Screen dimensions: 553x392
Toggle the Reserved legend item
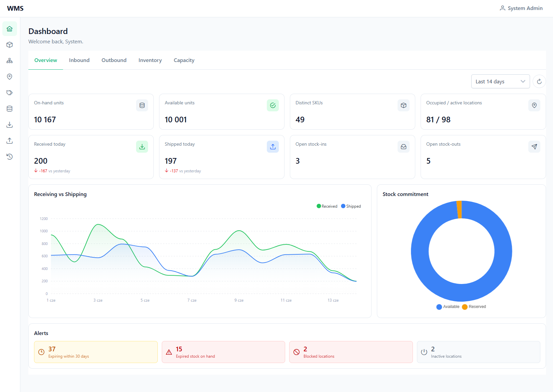474,307
